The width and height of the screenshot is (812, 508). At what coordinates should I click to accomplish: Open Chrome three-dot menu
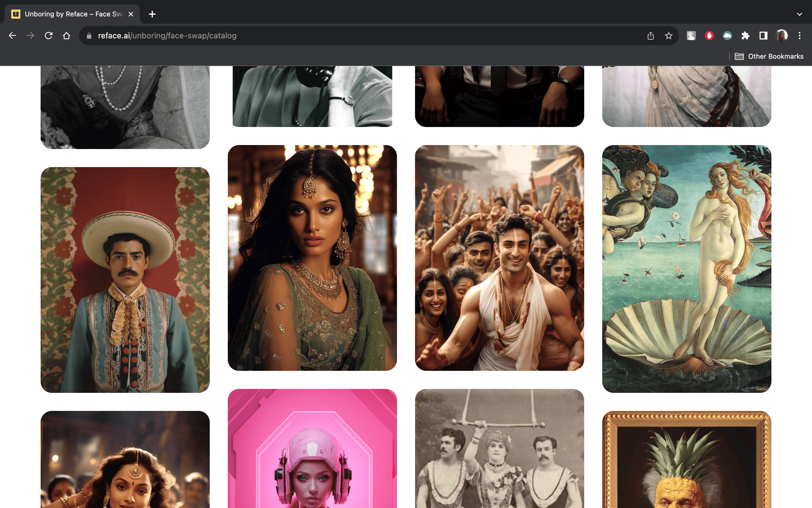(800, 36)
